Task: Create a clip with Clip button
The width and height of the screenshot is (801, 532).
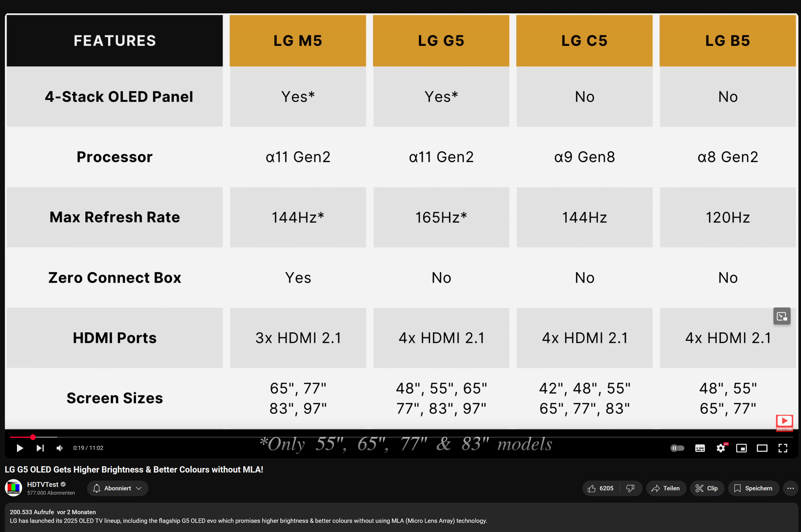Action: (707, 488)
